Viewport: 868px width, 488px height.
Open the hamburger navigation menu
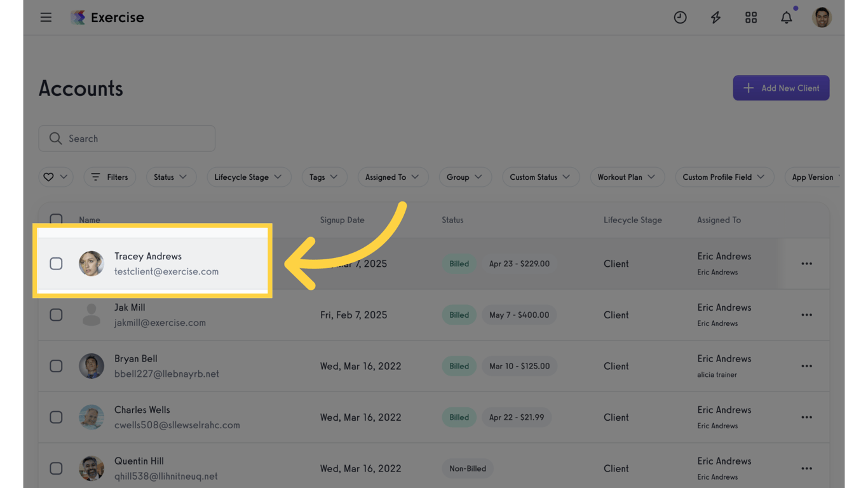pyautogui.click(x=46, y=17)
